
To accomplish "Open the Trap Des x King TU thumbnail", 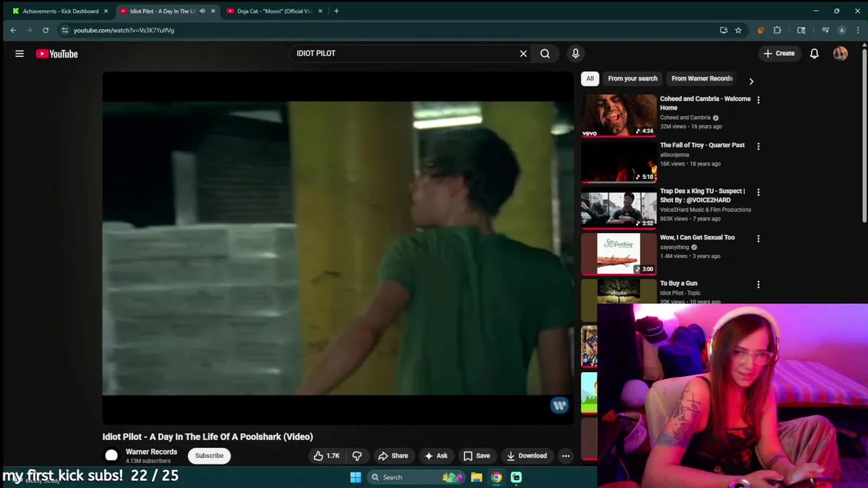I will (x=618, y=207).
